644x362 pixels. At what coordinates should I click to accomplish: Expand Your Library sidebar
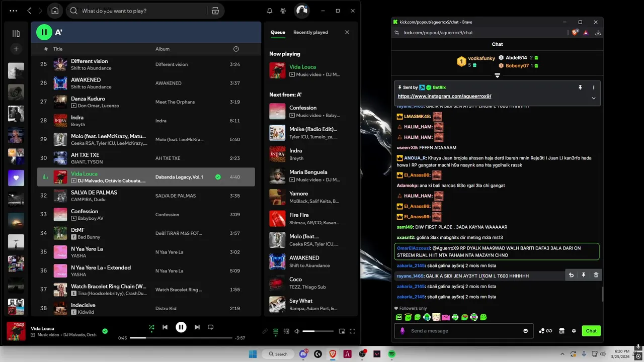[x=16, y=33]
